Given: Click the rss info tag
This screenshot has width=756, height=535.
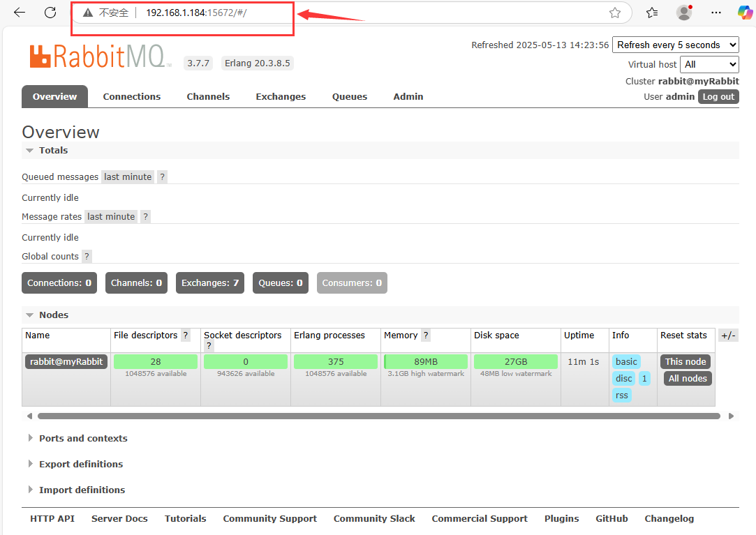Looking at the screenshot, I should [622, 395].
